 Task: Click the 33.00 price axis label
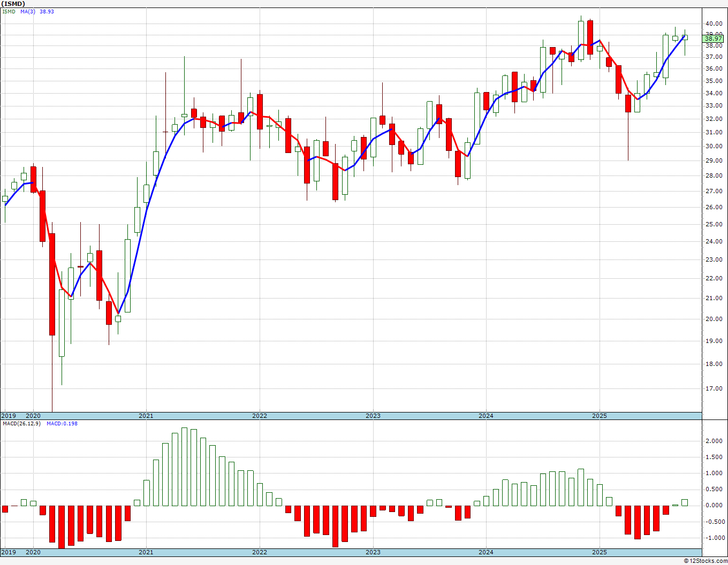click(714, 105)
